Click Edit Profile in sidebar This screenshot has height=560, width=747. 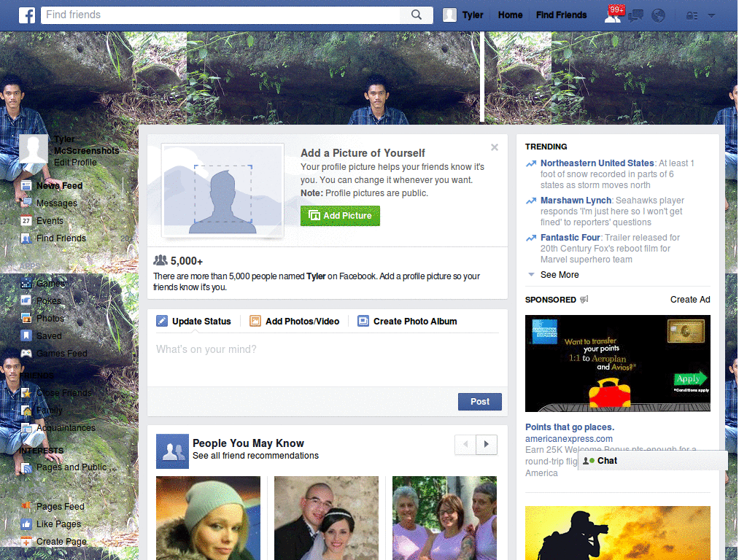click(x=75, y=163)
